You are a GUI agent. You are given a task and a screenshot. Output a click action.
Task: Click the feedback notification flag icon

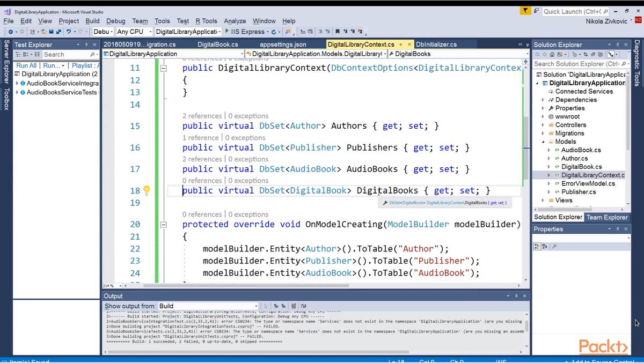pyautogui.click(x=525, y=11)
